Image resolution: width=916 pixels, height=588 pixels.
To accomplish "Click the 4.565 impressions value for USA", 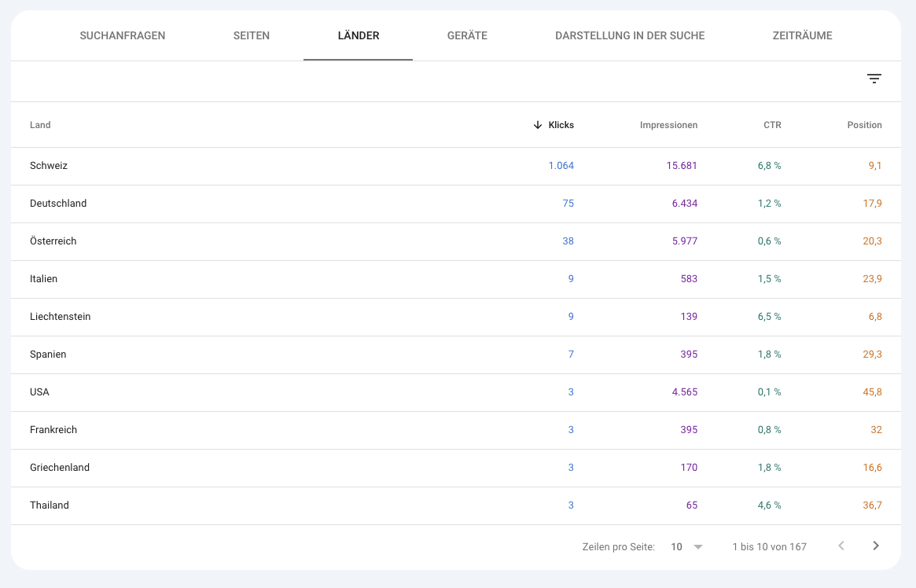I will [685, 392].
